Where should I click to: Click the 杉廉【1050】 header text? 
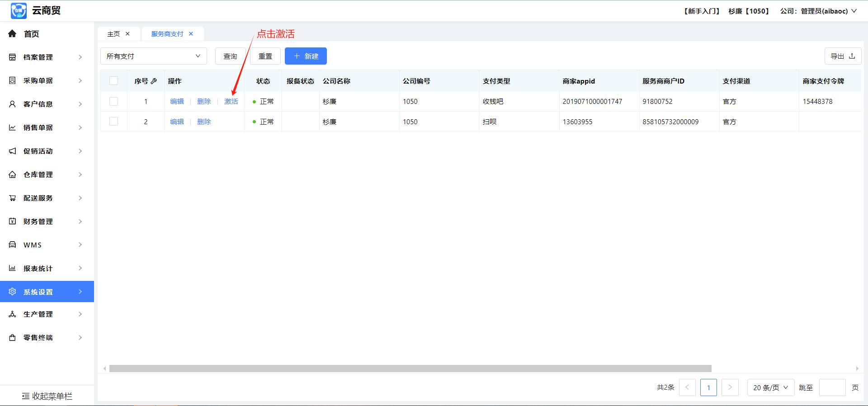(x=749, y=11)
